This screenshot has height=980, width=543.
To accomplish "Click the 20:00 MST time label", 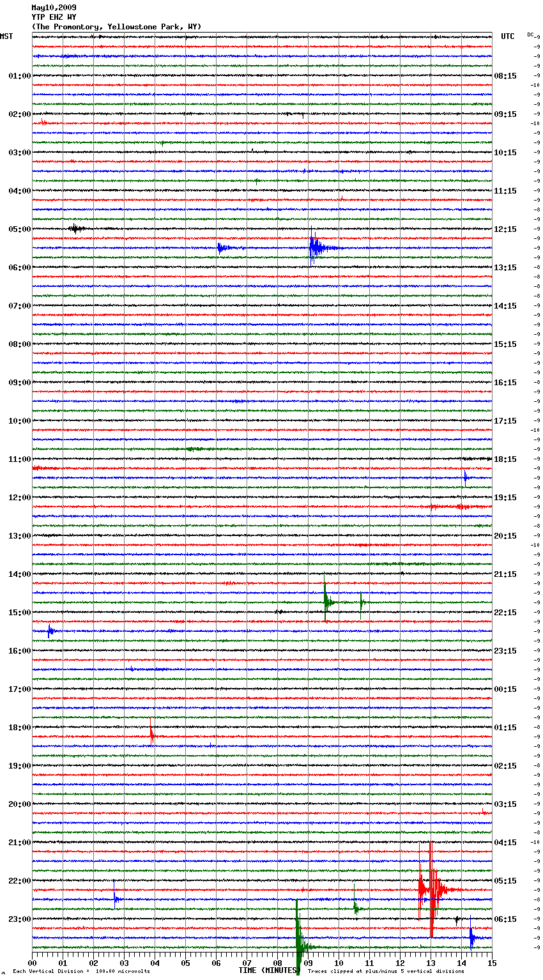I will tap(20, 804).
